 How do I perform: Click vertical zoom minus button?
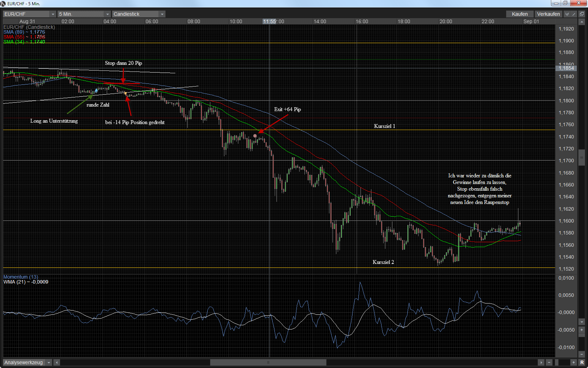(582, 355)
